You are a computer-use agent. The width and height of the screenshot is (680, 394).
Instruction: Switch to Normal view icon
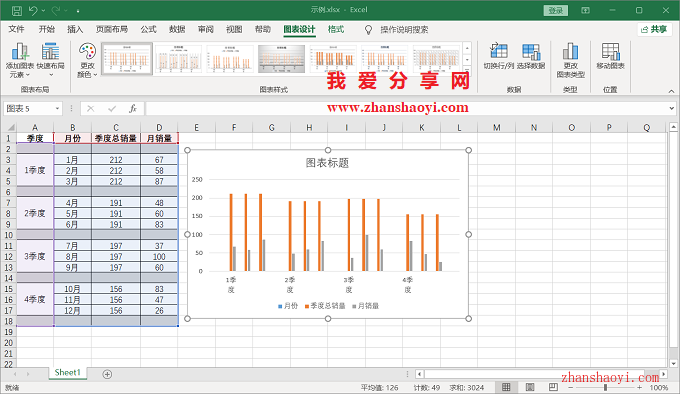point(506,387)
